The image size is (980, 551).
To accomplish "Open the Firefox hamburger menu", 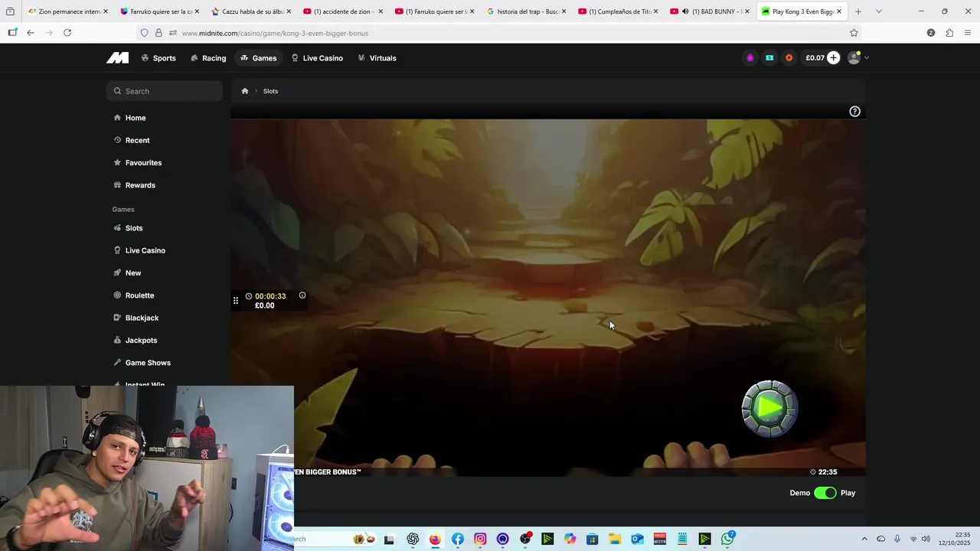I will click(968, 33).
